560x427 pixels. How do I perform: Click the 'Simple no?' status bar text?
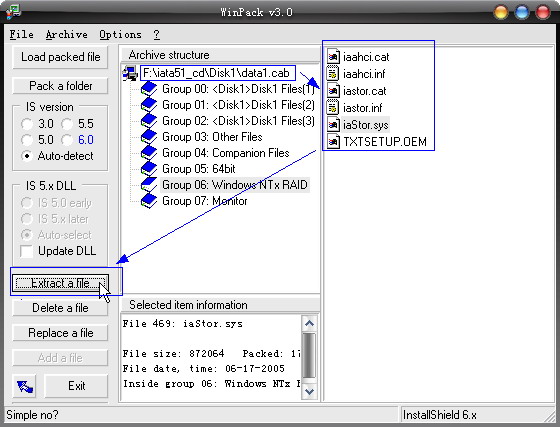pos(32,415)
